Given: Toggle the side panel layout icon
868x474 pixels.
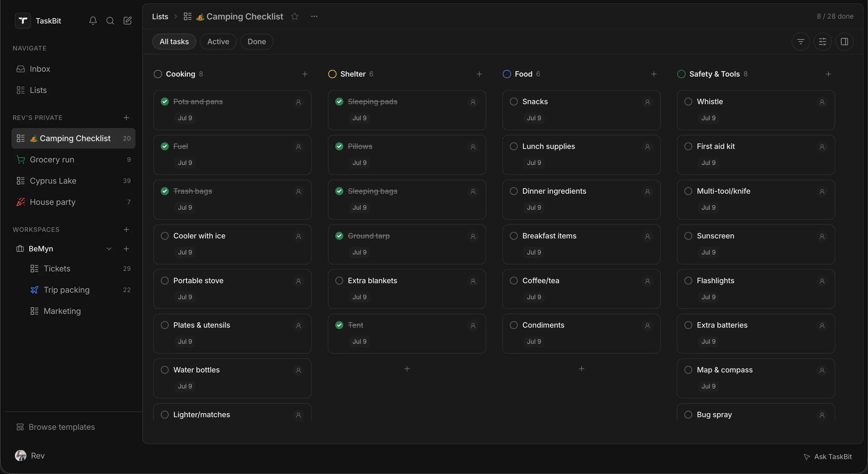Looking at the screenshot, I should [x=844, y=41].
